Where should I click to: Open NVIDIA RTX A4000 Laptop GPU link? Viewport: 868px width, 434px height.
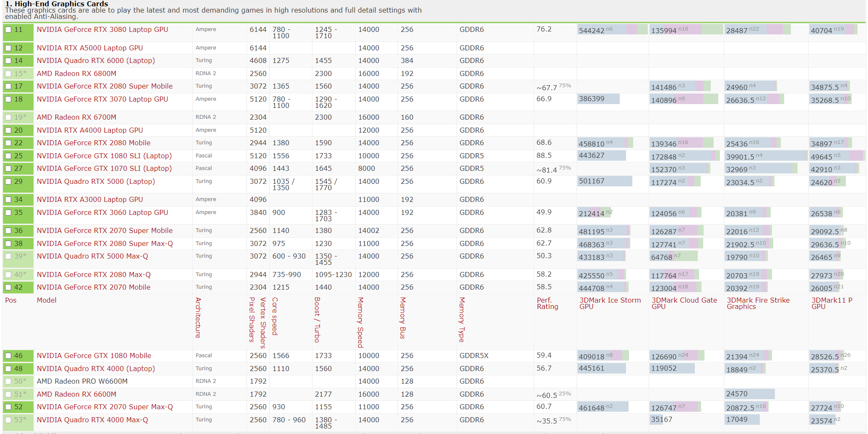(x=90, y=130)
